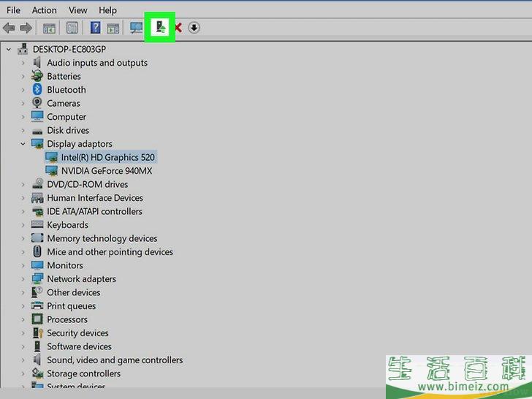The width and height of the screenshot is (532, 399).
Task: Click the Update device driver toolbar icon
Action: 159,28
